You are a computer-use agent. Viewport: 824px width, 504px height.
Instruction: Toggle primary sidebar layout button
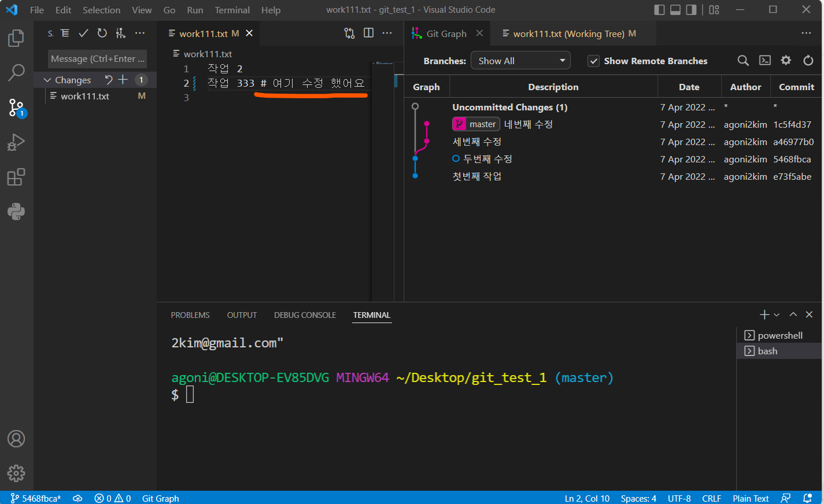point(659,10)
